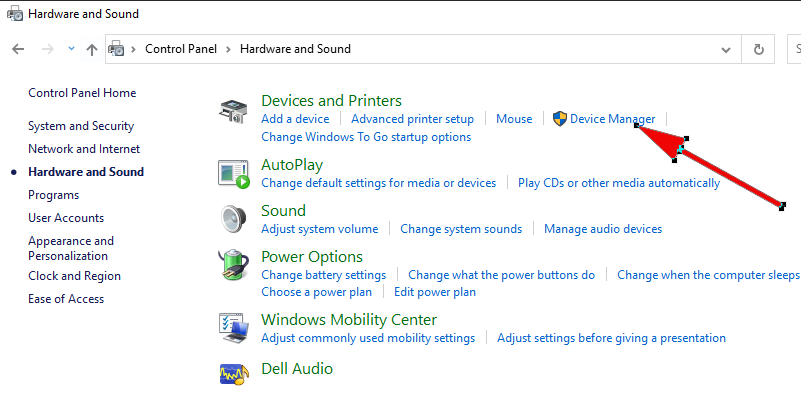This screenshot has width=801, height=397.
Task: Click Adjust settings before giving a presentation
Action: tap(611, 338)
